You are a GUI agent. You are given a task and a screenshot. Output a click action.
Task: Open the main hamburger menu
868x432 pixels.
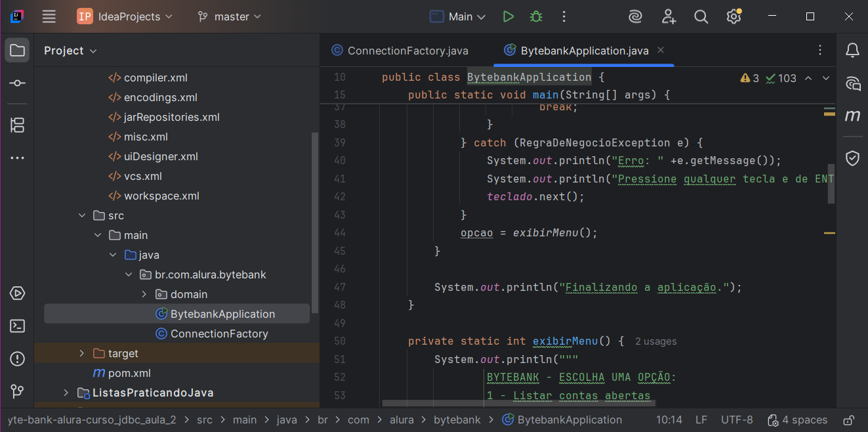[x=49, y=16]
